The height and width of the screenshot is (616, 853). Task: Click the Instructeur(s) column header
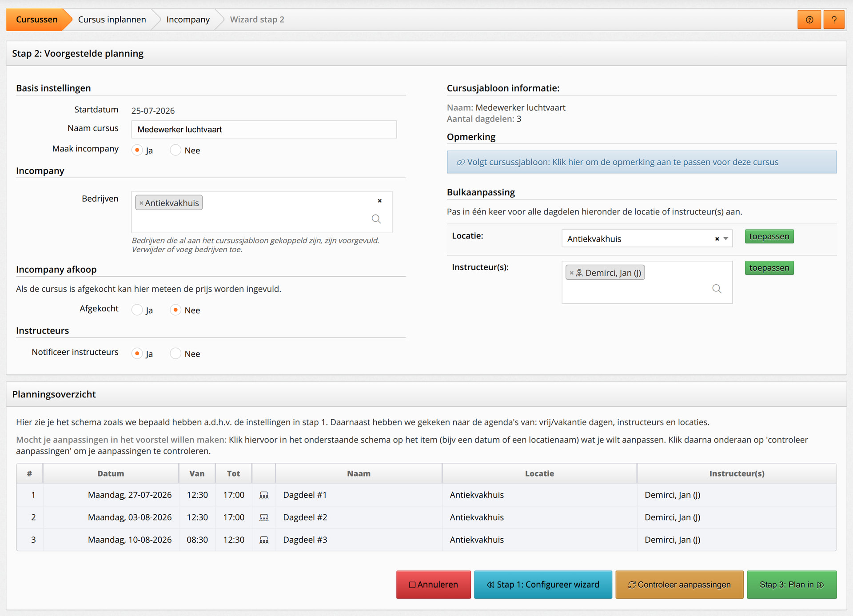click(x=737, y=473)
